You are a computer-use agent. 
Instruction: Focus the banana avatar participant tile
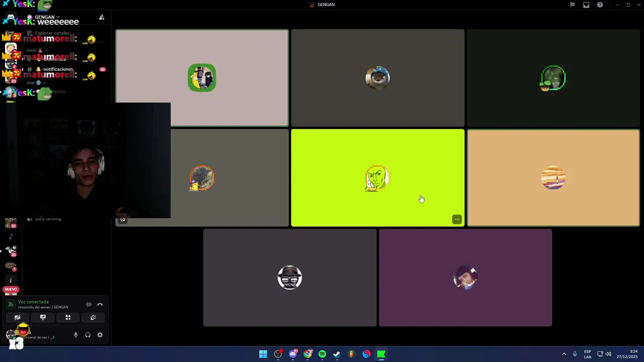coord(202,78)
